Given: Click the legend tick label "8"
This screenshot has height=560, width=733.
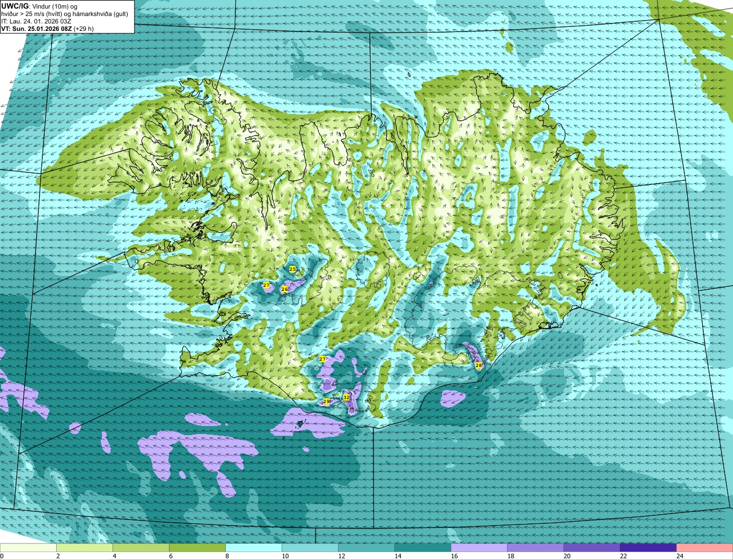Looking at the screenshot, I should tap(227, 555).
